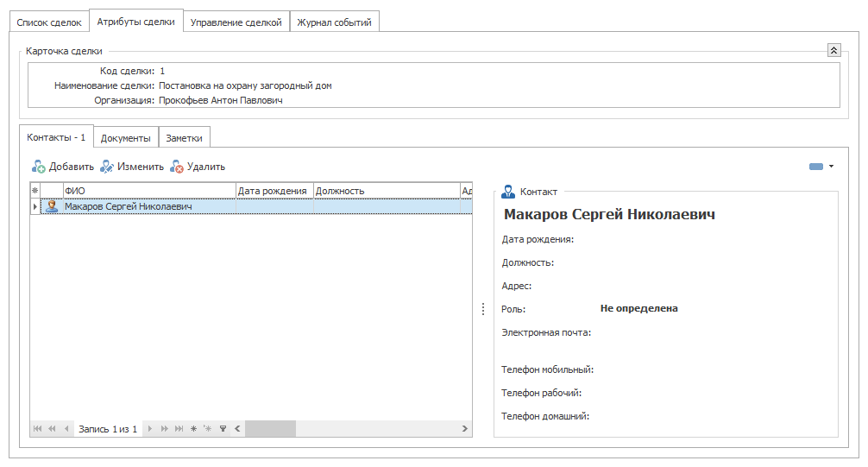The height and width of the screenshot is (467, 868).
Task: Click the Электронная почта label
Action: 546,332
